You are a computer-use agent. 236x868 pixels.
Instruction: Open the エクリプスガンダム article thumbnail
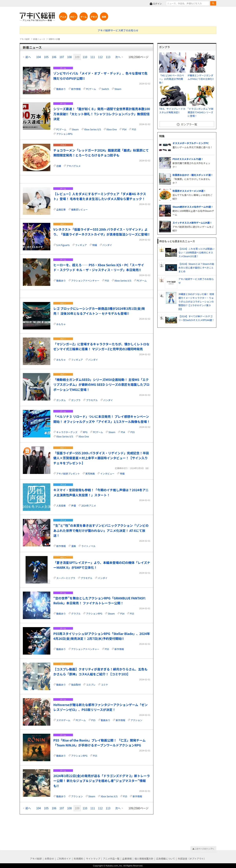[36, 387]
